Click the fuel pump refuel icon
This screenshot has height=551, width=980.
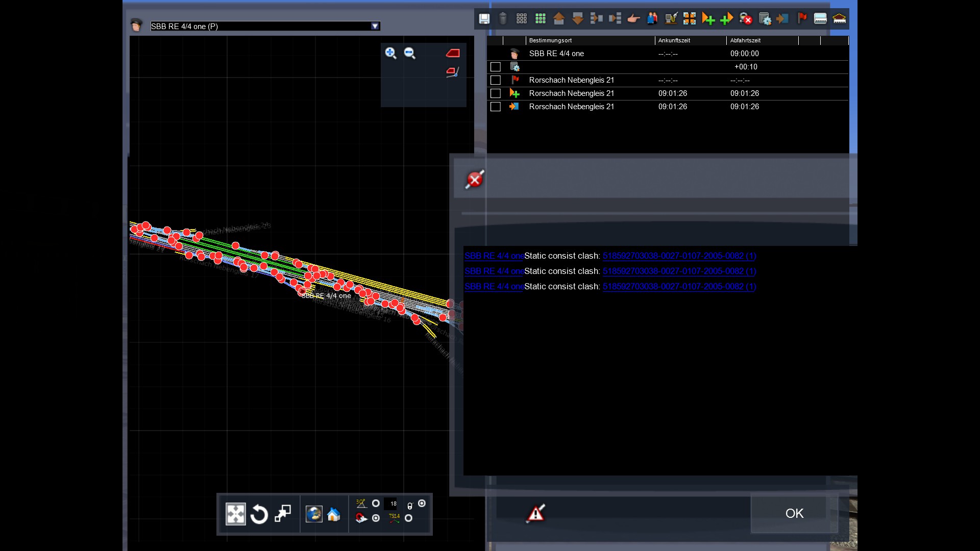coord(671,19)
